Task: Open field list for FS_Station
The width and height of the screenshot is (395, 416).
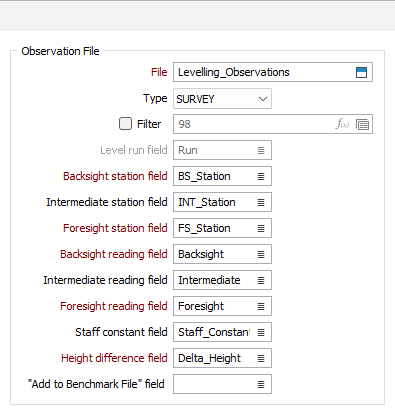Action: pos(261,228)
